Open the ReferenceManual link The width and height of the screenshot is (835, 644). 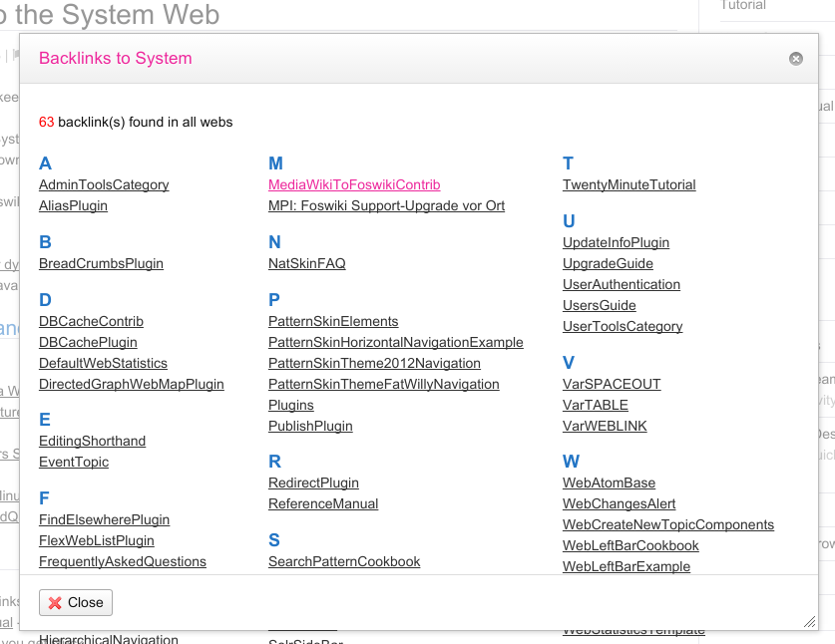323,503
